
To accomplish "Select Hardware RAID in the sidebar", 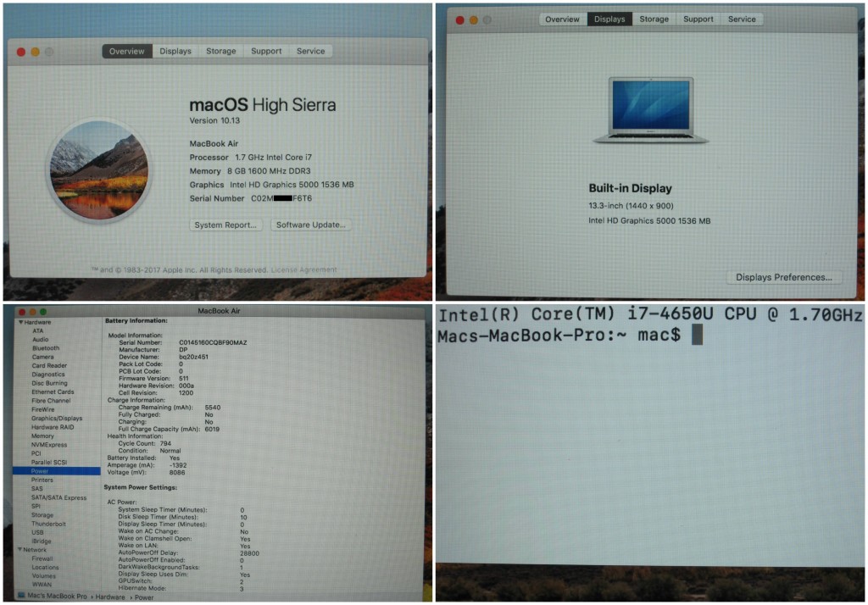I will tap(53, 427).
